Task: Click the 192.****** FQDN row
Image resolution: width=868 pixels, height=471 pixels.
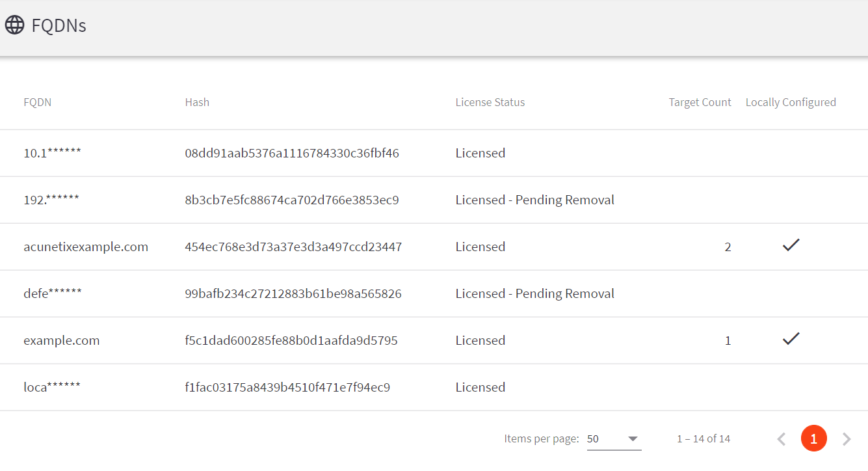Action: 51,200
